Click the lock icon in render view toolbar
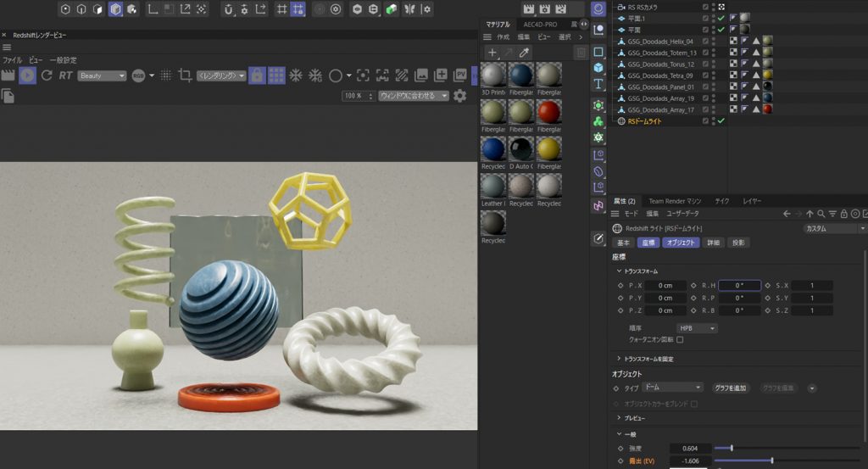 (257, 75)
